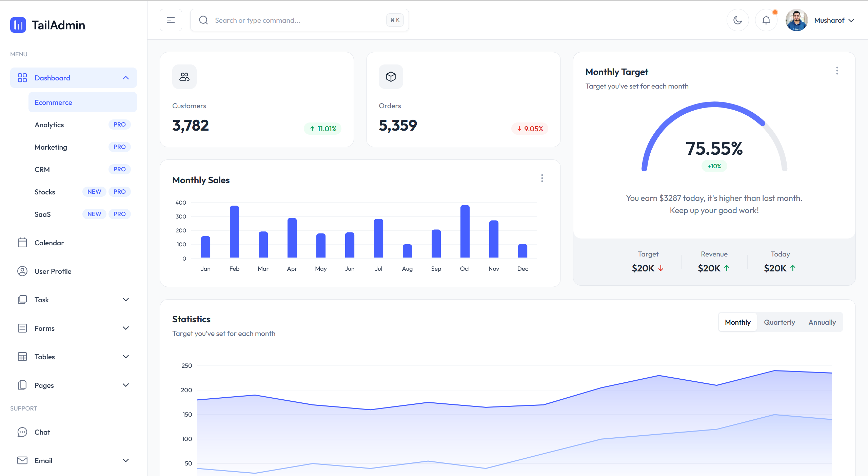Click the Target $20K down arrow

[661, 268]
